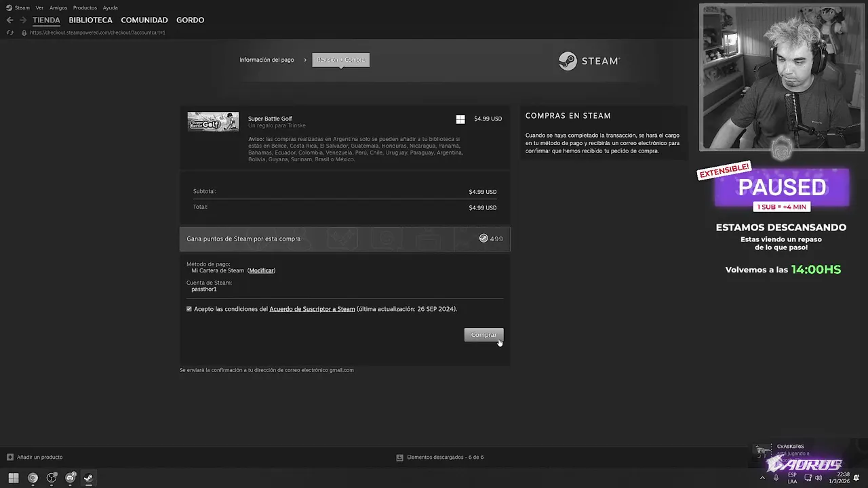Open the Steam menu
The width and height of the screenshot is (868, 488).
click(22, 7)
